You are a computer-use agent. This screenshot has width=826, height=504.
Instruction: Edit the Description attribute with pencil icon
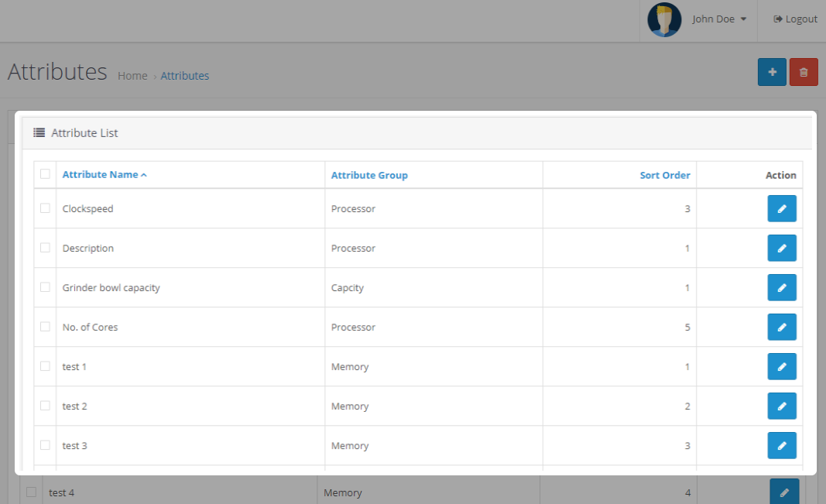click(781, 248)
